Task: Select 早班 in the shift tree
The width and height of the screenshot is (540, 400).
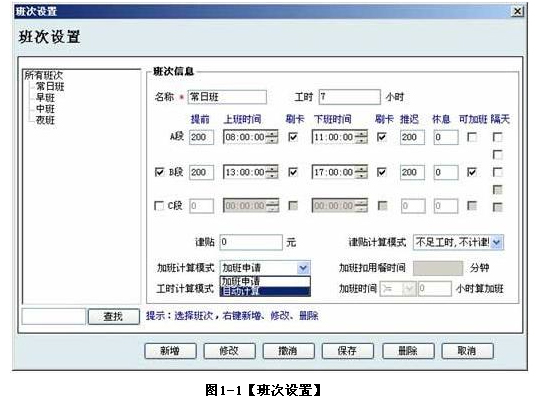Action: [45, 98]
